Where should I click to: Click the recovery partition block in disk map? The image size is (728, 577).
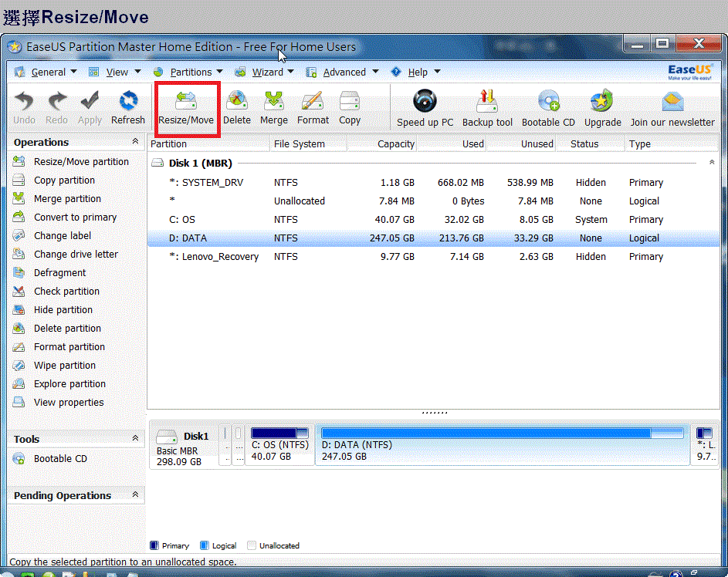pos(705,444)
